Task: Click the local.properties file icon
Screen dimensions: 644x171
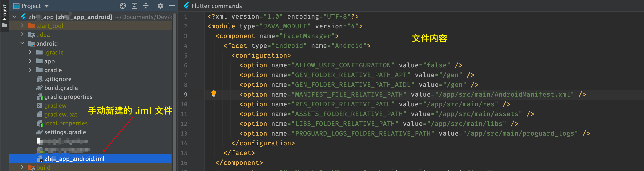Action: pos(40,123)
